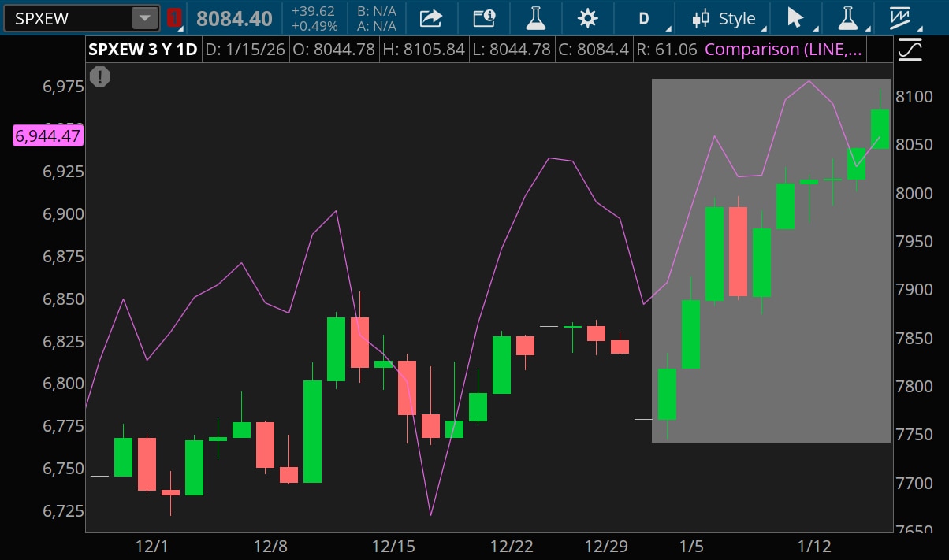Click the Share chart arrow icon

pos(431,18)
